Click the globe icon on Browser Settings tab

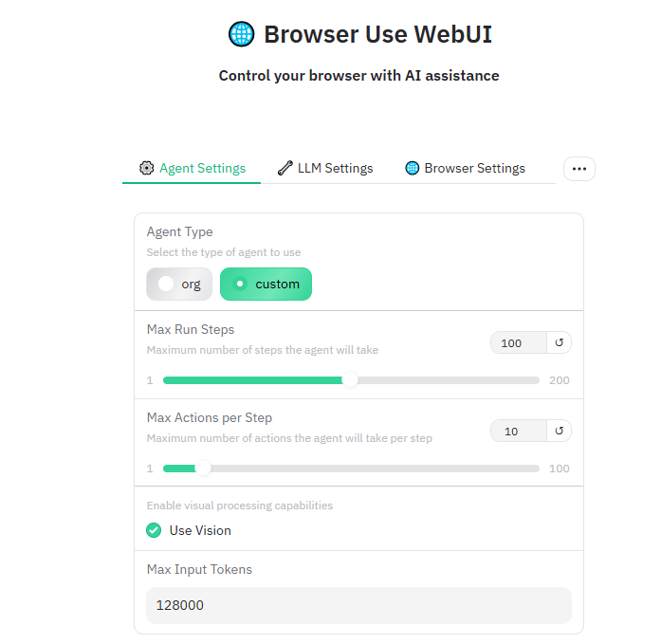(x=412, y=168)
